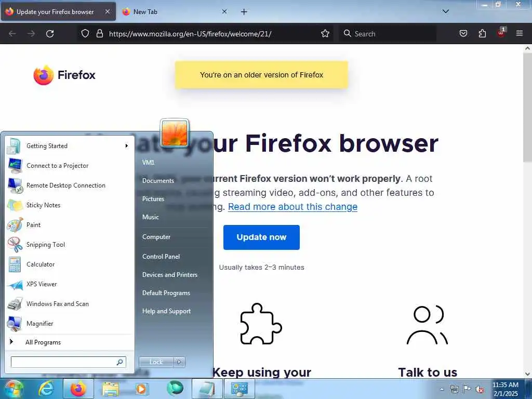Image resolution: width=532 pixels, height=399 pixels.
Task: Switch to Firefox taskbar button
Action: (x=78, y=389)
